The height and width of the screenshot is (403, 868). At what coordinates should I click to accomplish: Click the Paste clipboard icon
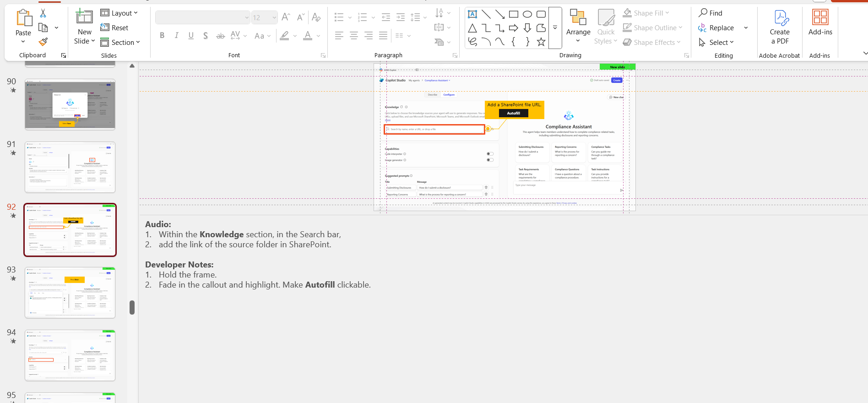click(24, 18)
